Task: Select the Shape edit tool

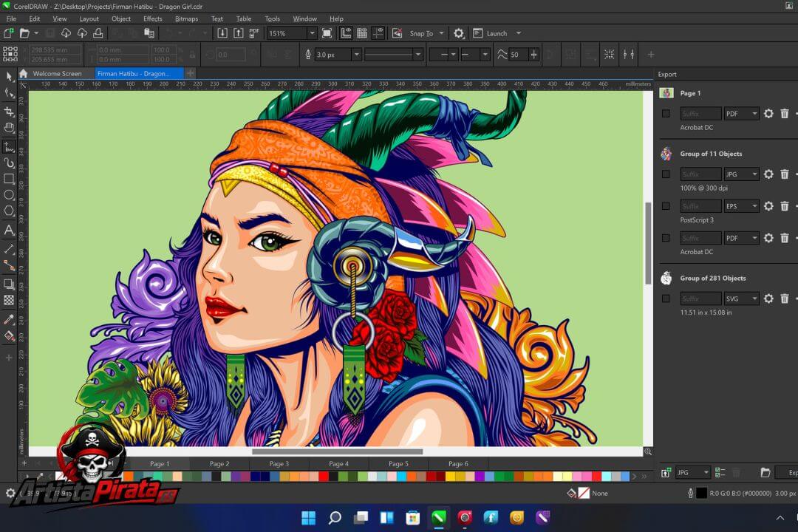Action: [x=9, y=93]
